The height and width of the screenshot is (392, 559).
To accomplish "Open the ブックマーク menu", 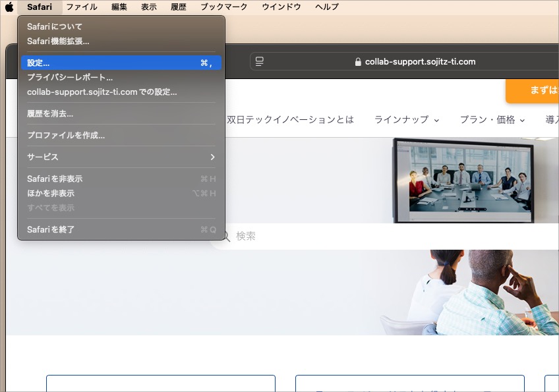I will pos(223,7).
